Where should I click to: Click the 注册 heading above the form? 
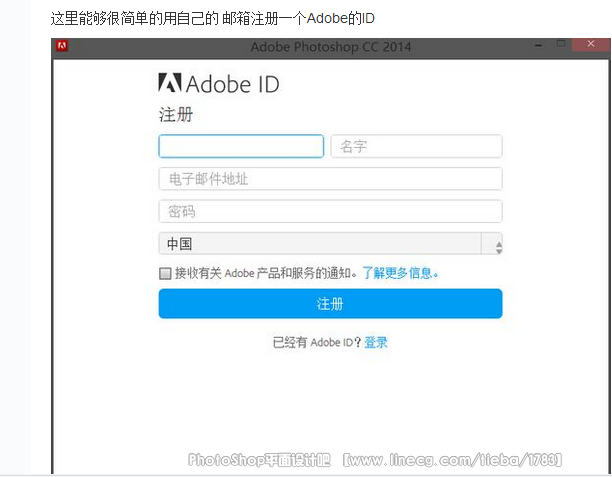pos(176,115)
